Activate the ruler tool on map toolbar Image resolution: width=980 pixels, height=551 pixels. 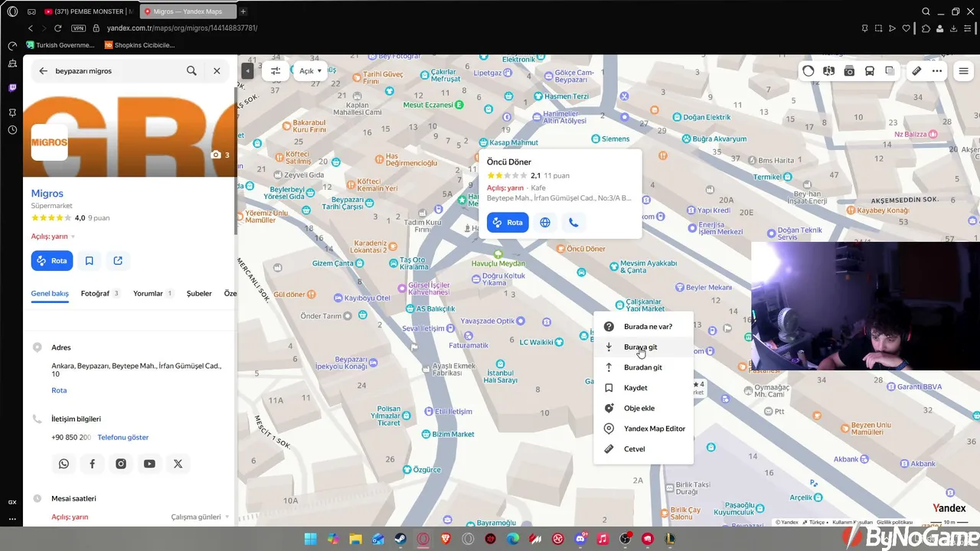pyautogui.click(x=916, y=71)
